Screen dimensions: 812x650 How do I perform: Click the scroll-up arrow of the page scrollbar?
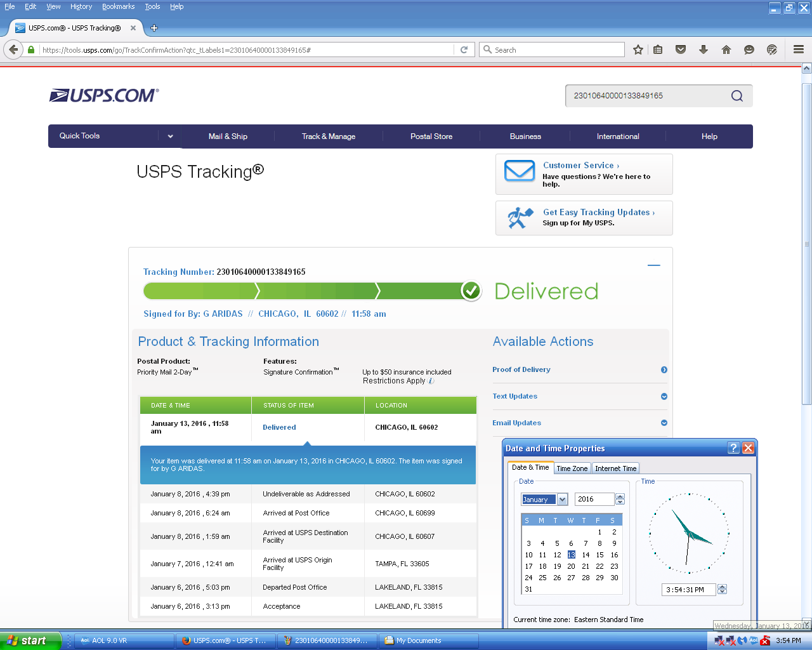(807, 69)
